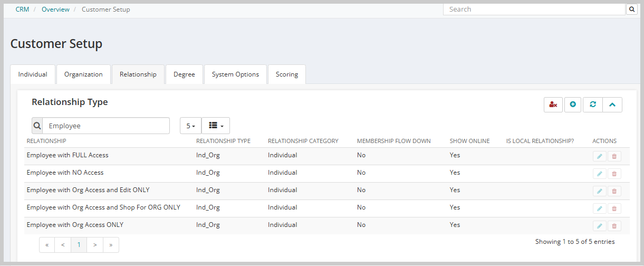The image size is (644, 266).
Task: Open the Overview breadcrumb link
Action: tap(55, 9)
